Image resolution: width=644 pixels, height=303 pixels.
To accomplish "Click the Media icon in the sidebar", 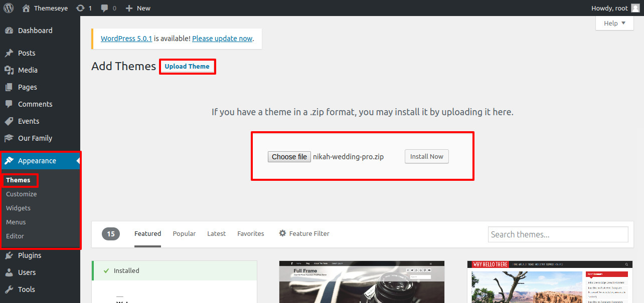I will [9, 70].
